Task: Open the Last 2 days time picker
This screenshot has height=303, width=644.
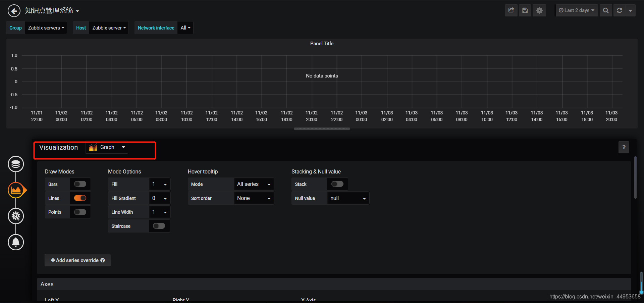Action: pyautogui.click(x=577, y=10)
